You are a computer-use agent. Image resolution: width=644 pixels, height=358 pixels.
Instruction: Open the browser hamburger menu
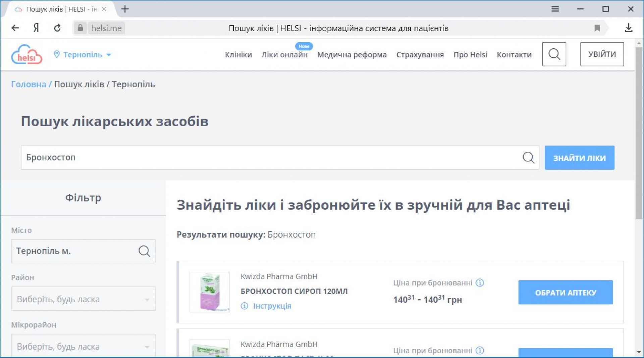coord(555,9)
